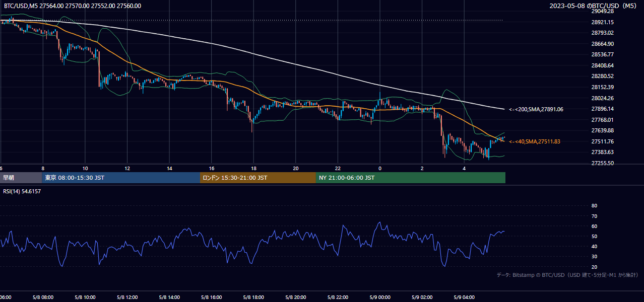Click the hour tick 12 under the price chart
644x302 pixels.
coord(127,168)
